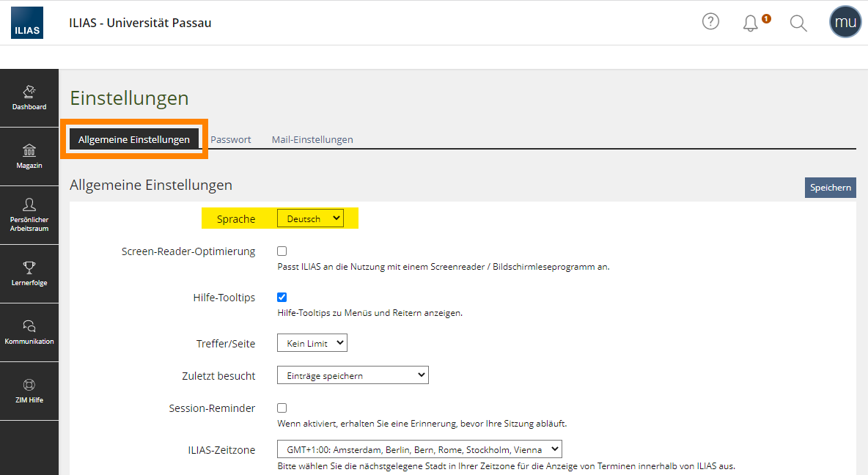Click the 'Passt ILIAS an die Nutzung' description
The width and height of the screenshot is (868, 475).
(444, 267)
